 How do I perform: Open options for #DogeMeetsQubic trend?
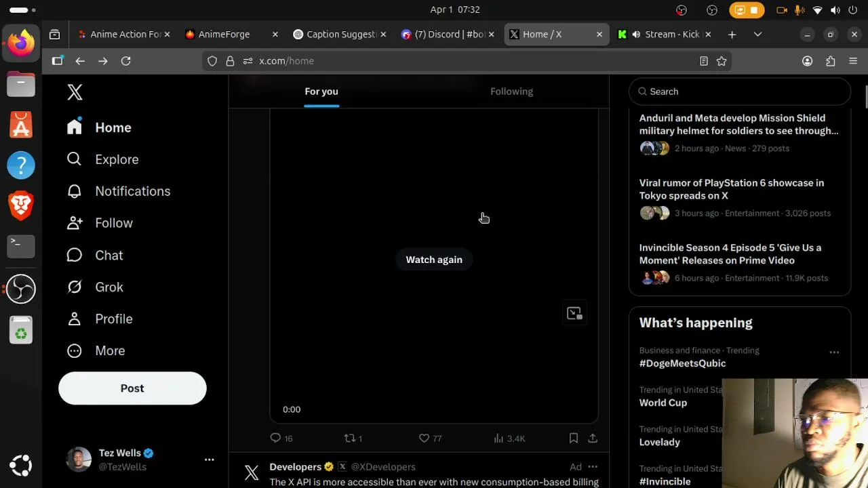[834, 352]
